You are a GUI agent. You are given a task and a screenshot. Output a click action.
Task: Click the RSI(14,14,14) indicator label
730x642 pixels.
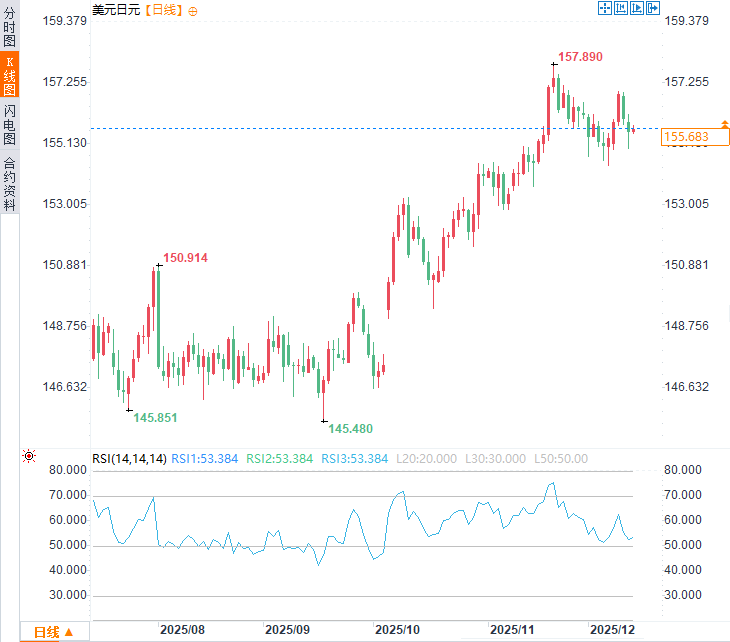tap(129, 459)
